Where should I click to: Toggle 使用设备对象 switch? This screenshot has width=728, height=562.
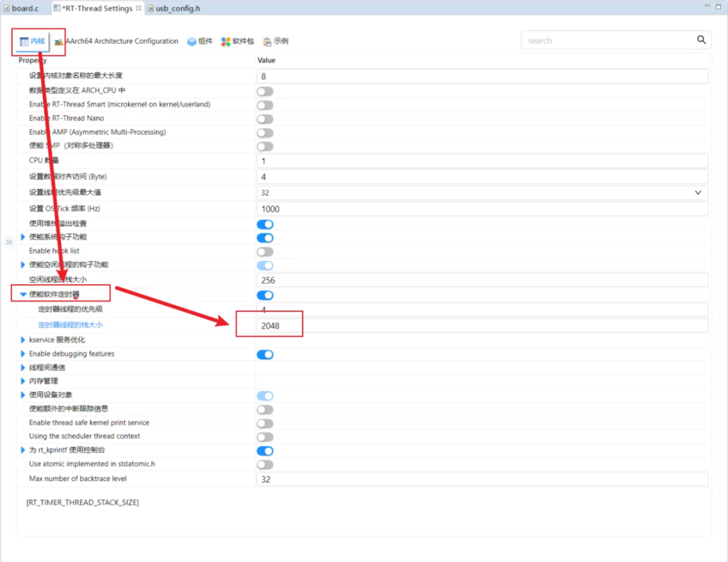pos(265,395)
